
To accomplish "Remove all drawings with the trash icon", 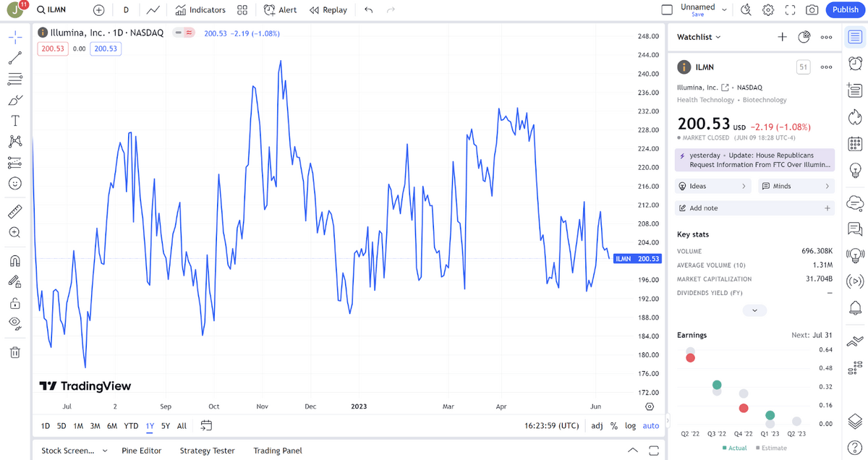I will coord(14,352).
